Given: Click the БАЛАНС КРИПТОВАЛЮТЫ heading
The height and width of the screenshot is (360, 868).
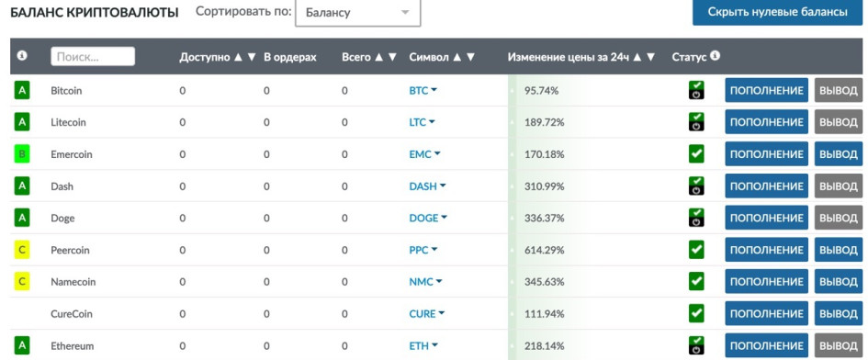Looking at the screenshot, I should click(94, 13).
